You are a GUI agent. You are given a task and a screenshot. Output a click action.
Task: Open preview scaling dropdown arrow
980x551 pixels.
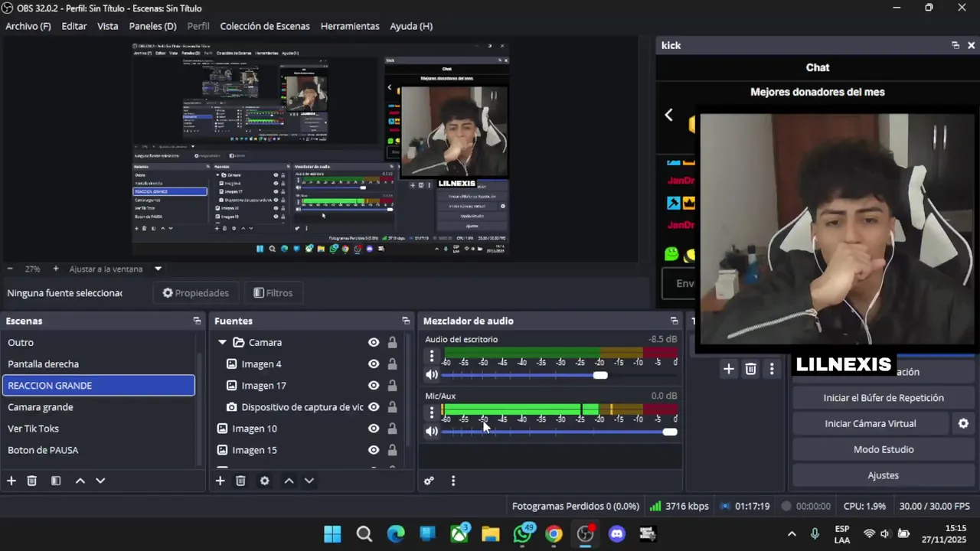tap(158, 269)
